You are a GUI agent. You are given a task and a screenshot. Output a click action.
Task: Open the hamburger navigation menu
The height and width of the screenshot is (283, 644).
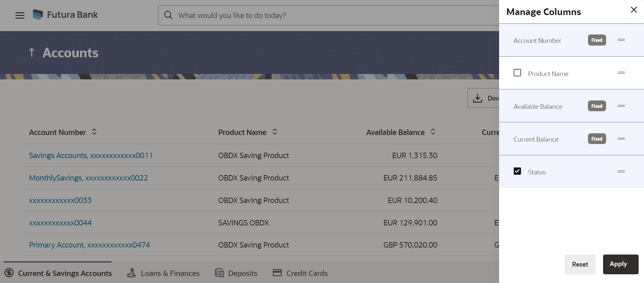click(20, 15)
